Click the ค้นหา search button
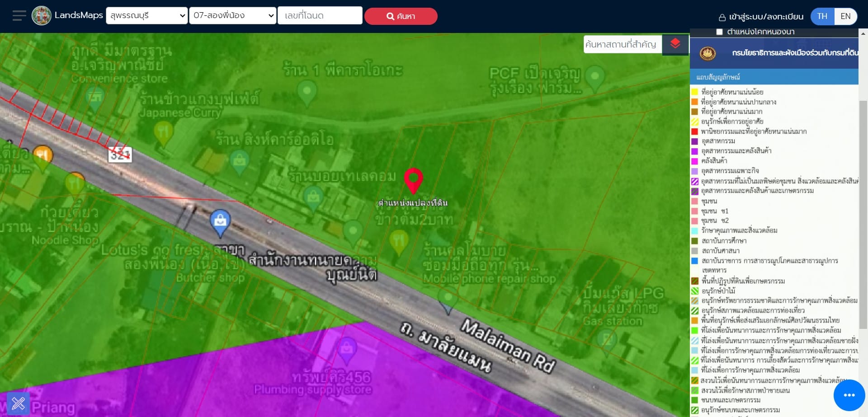This screenshot has width=868, height=417. [401, 16]
